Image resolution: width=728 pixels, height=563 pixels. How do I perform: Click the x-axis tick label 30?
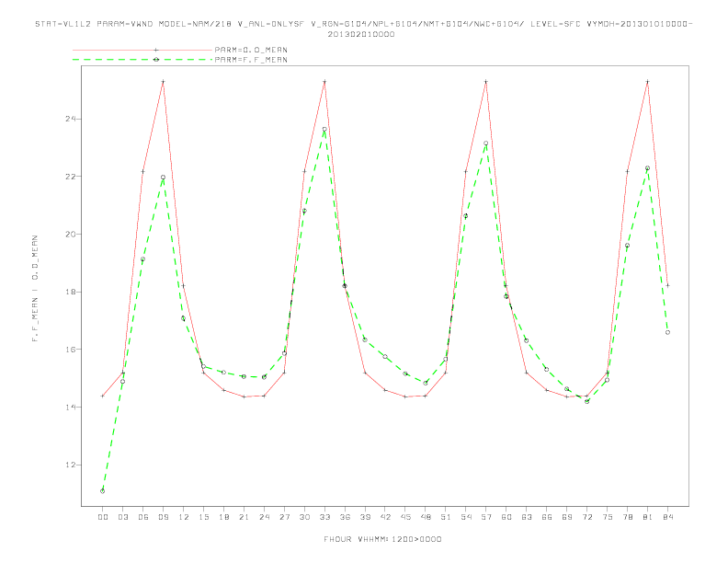pos(304,517)
